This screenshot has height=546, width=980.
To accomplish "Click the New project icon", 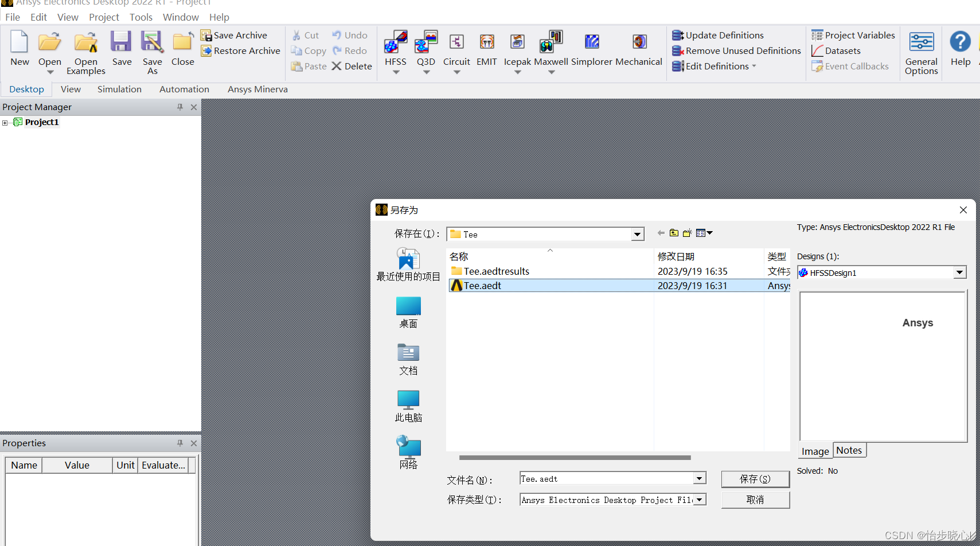I will coord(19,42).
